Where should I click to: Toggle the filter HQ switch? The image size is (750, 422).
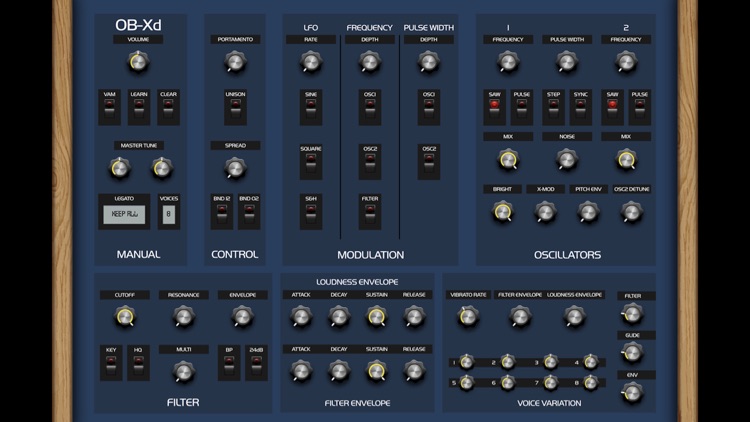pyautogui.click(x=138, y=366)
